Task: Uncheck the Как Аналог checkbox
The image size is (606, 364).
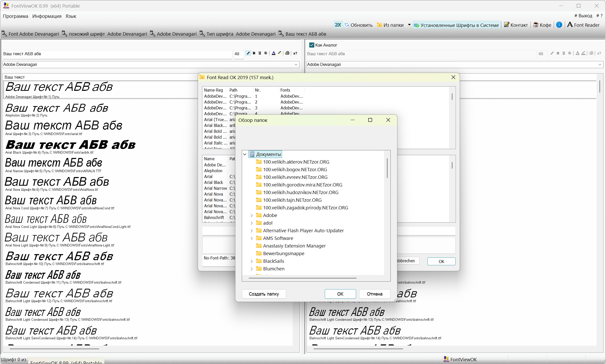Action: (x=312, y=45)
